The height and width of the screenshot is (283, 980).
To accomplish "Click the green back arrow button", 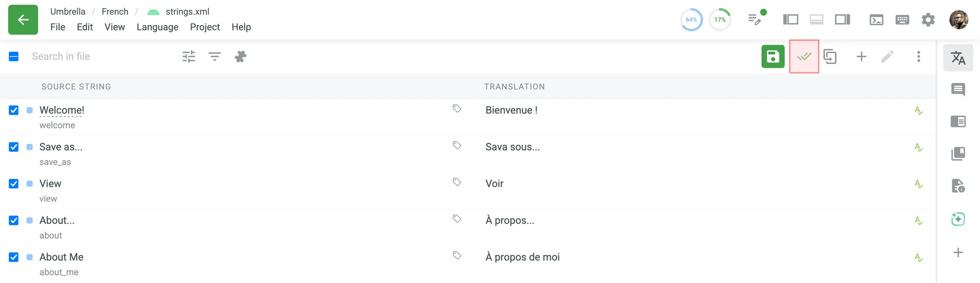I will [23, 20].
